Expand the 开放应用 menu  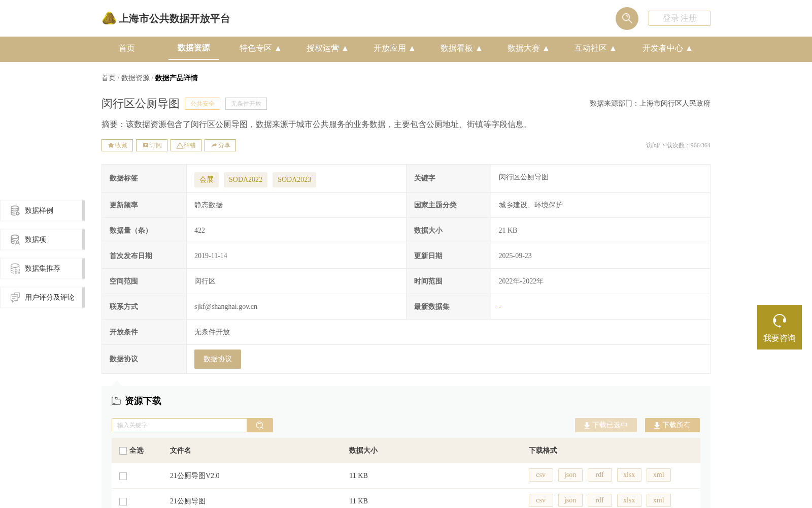point(394,48)
